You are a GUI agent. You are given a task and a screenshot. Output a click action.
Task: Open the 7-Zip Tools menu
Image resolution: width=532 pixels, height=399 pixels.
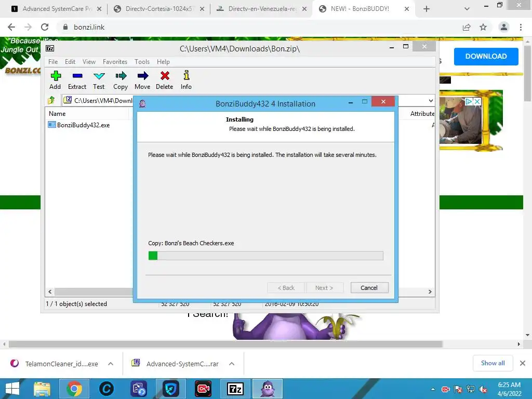point(142,62)
